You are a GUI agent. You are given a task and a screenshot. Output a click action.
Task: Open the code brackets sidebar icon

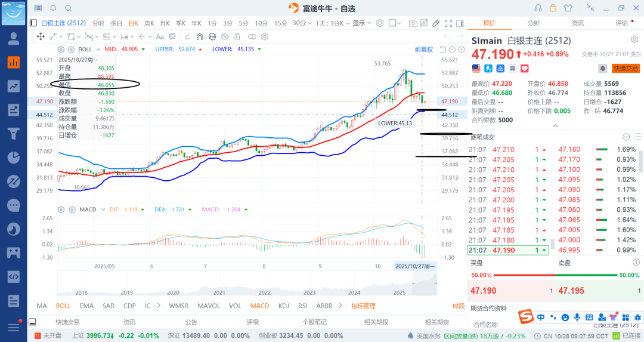(14, 276)
